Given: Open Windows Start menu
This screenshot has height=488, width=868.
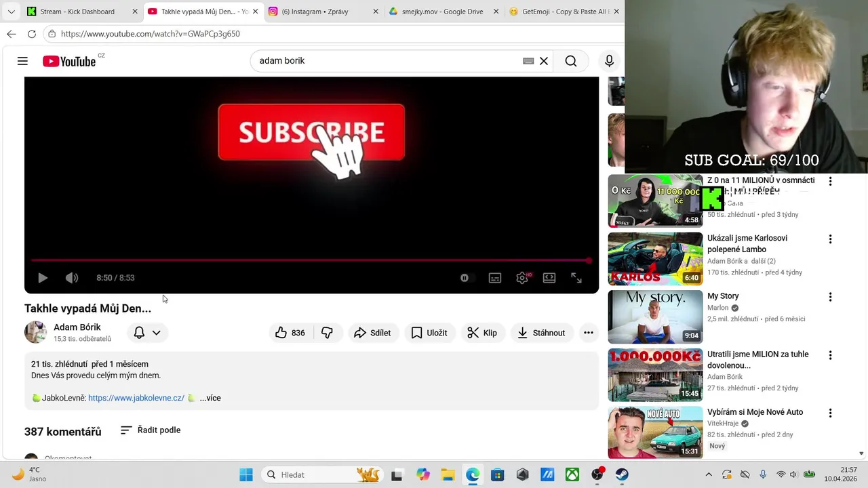Looking at the screenshot, I should click(246, 474).
